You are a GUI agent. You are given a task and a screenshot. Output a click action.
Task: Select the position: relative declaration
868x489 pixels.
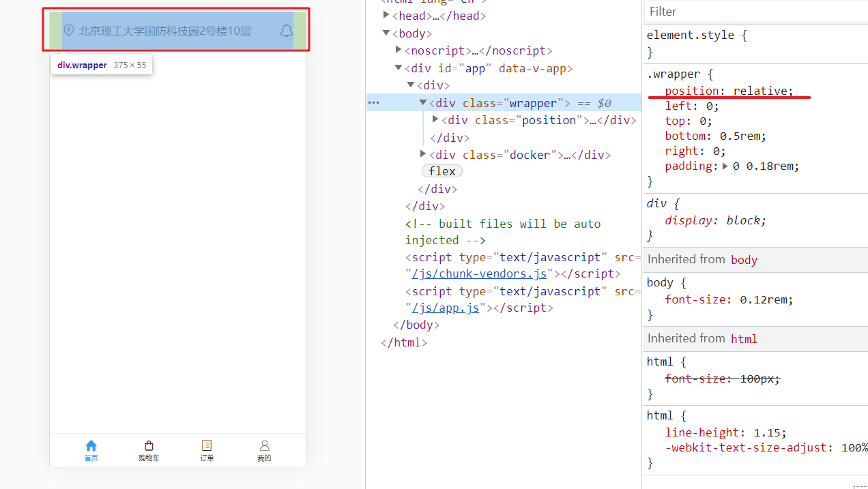click(729, 91)
